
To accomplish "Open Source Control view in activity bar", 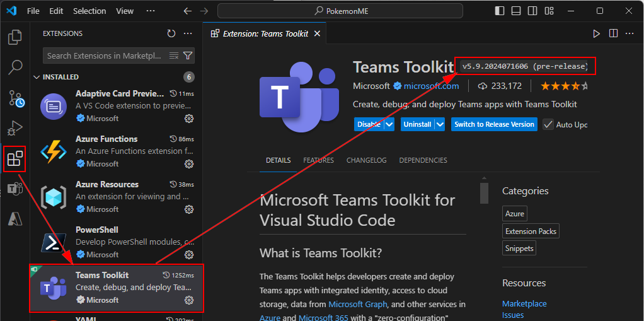I will [x=16, y=98].
